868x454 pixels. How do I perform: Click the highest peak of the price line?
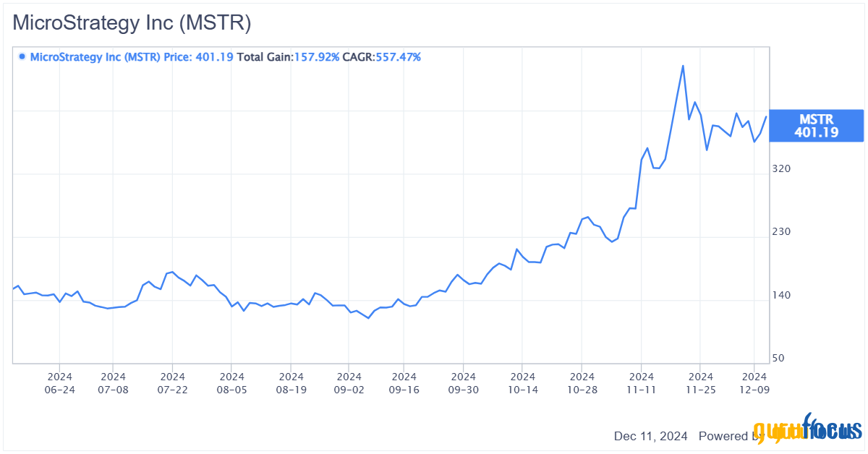(682, 66)
